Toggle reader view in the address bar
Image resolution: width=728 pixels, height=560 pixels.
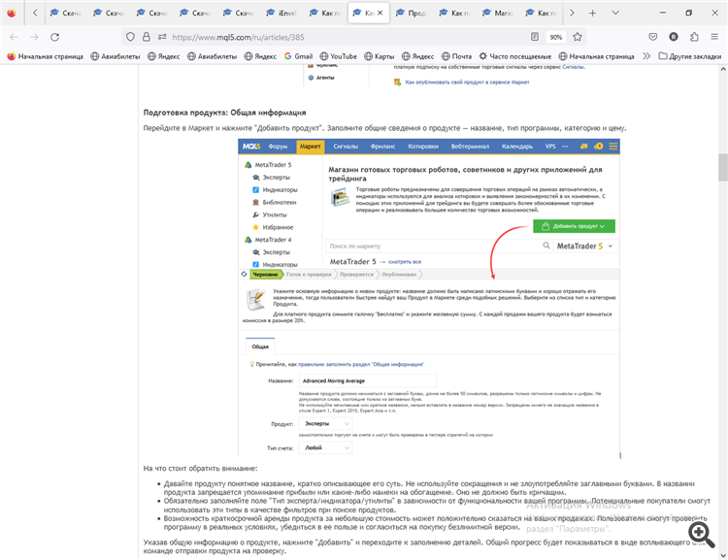534,37
